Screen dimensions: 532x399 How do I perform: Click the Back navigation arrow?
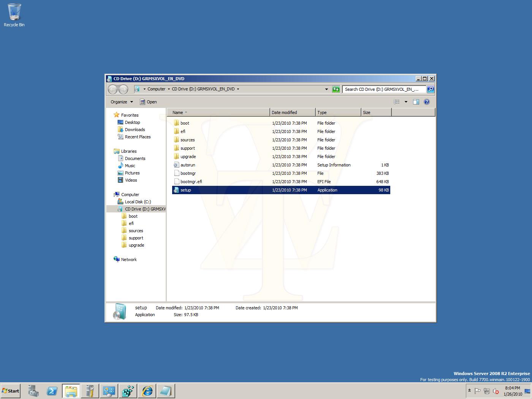[x=113, y=89]
